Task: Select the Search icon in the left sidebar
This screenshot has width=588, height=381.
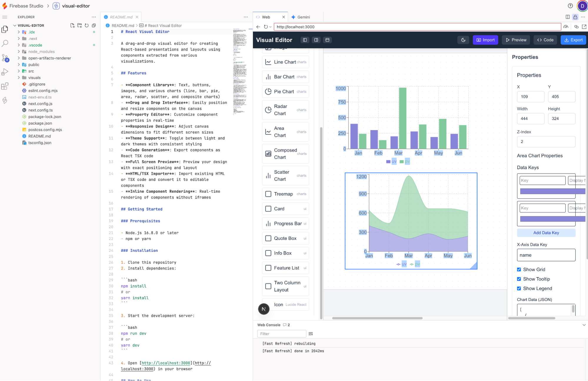Action: point(5,43)
